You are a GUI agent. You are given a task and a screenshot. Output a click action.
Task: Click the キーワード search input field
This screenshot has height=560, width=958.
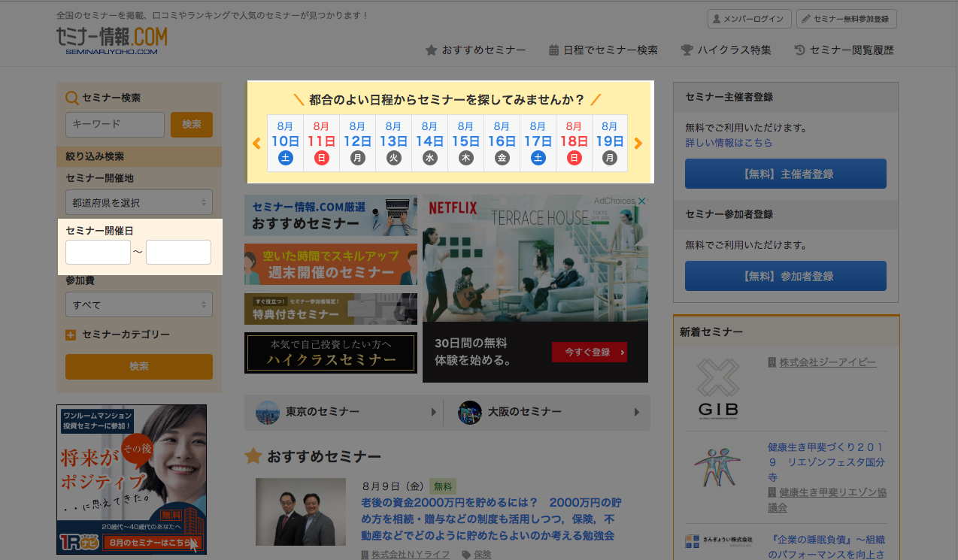115,125
